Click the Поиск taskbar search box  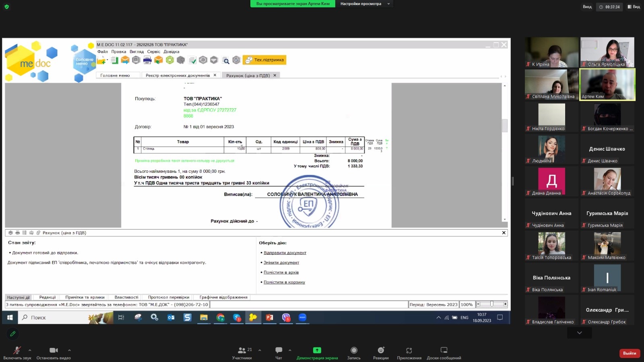66,318
